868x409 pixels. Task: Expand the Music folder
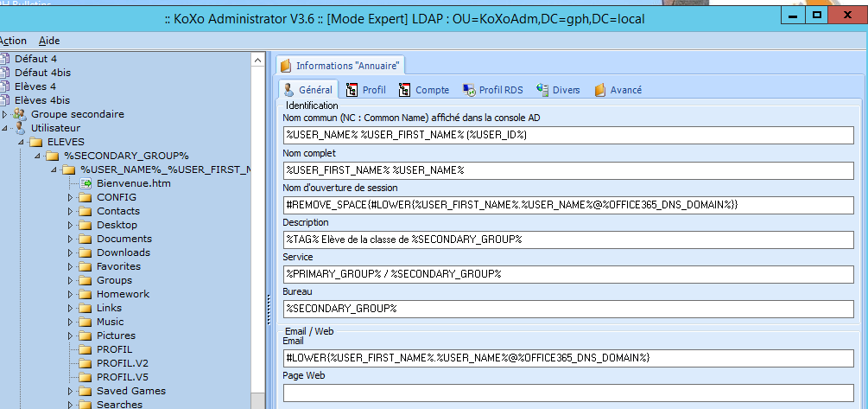click(70, 322)
